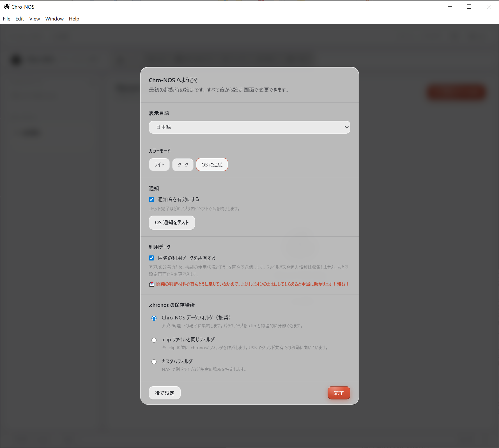Click the dropdown chevron in the language selector
This screenshot has width=499, height=448.
(346, 127)
